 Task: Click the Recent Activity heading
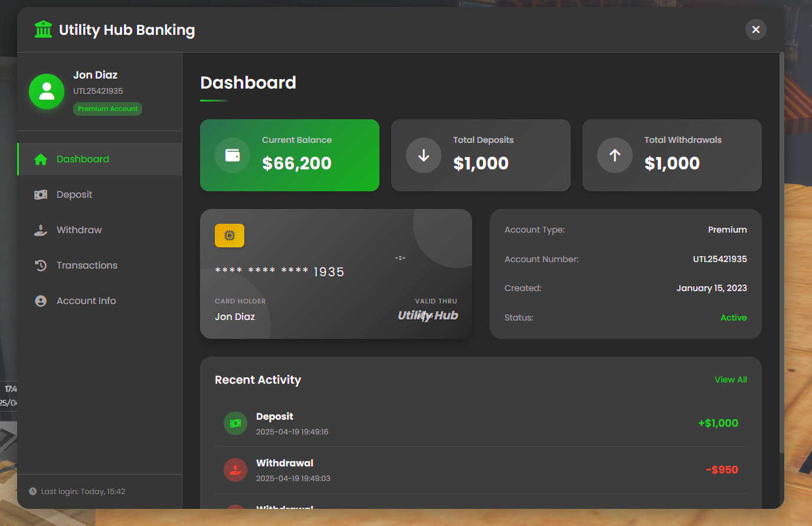coord(258,380)
